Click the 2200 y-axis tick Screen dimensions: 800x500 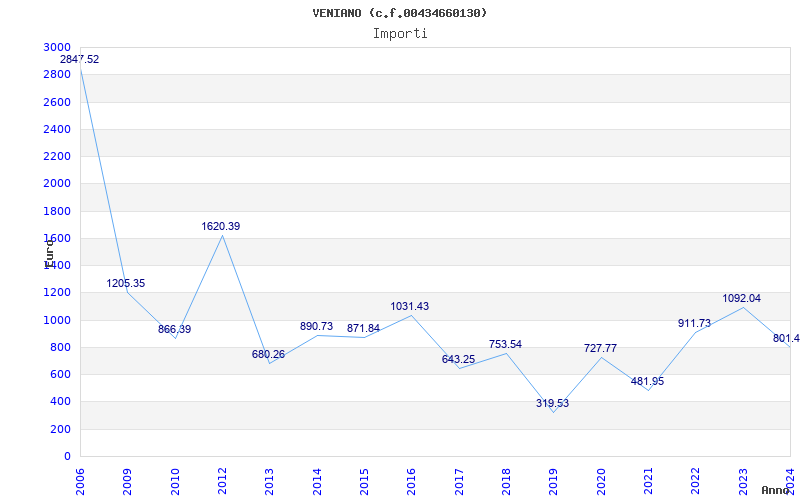click(57, 156)
